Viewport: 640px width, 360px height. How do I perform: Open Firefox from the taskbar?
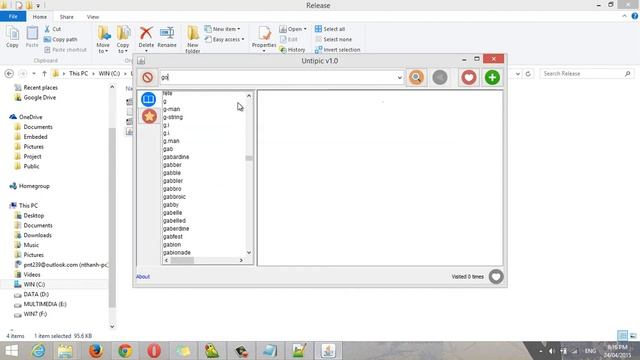(96, 351)
